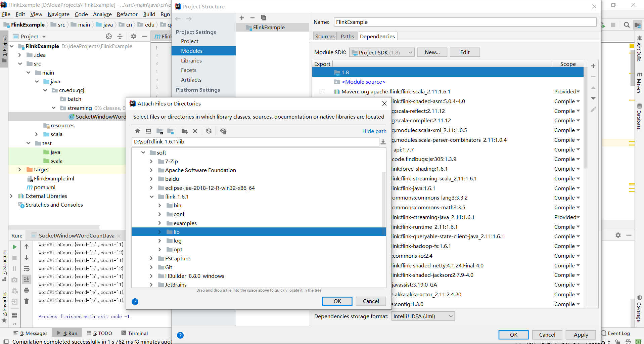Click New... SDK button

coord(432,52)
